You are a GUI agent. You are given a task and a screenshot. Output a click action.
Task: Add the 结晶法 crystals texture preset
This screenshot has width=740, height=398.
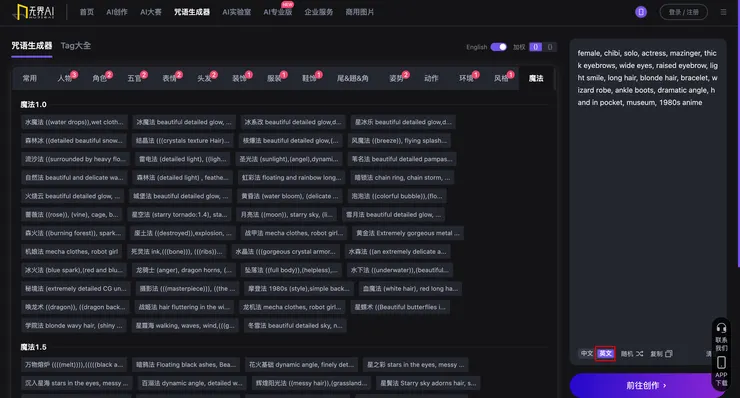click(183, 140)
